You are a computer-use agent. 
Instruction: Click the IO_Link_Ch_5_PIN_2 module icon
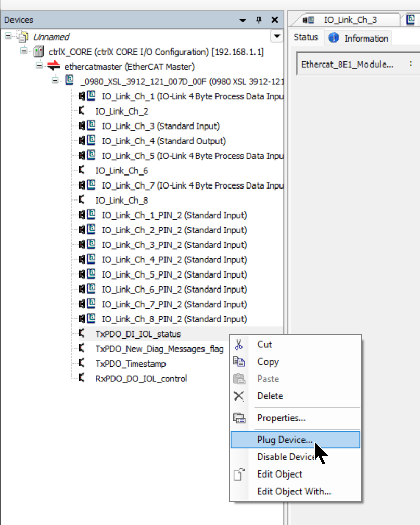coord(87,274)
